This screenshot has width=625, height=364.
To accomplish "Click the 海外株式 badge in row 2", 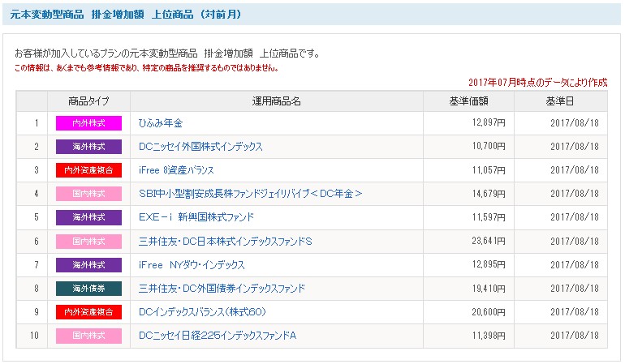I will tap(88, 147).
